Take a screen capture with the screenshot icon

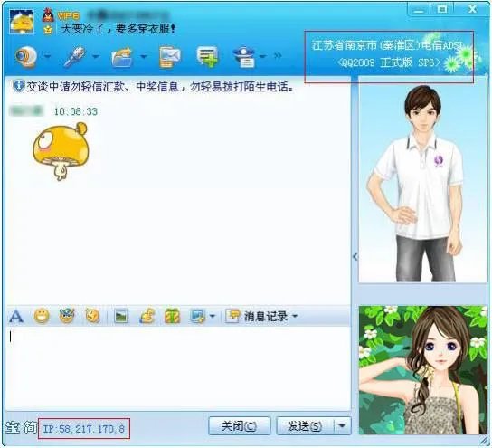click(x=198, y=316)
